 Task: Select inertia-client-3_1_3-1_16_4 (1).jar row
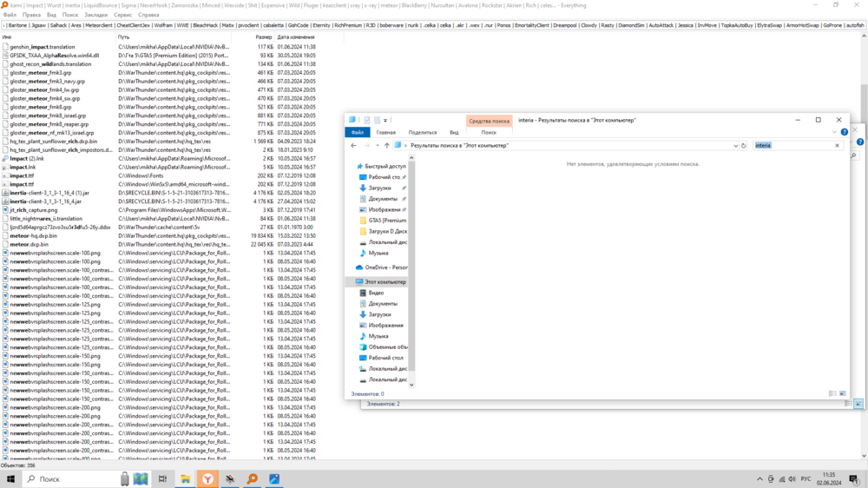[x=49, y=194]
